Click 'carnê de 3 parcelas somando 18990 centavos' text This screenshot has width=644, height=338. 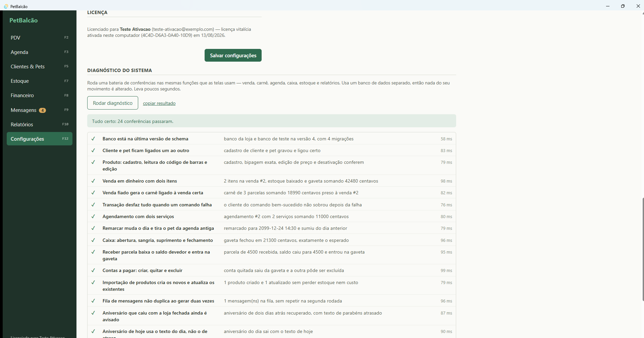click(x=291, y=193)
